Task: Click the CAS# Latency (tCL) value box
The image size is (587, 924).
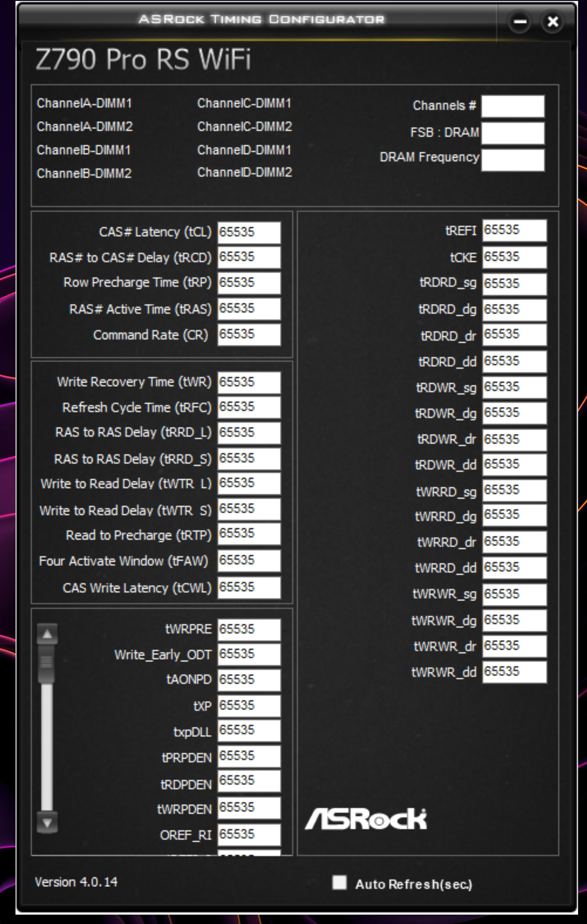Action: [249, 232]
